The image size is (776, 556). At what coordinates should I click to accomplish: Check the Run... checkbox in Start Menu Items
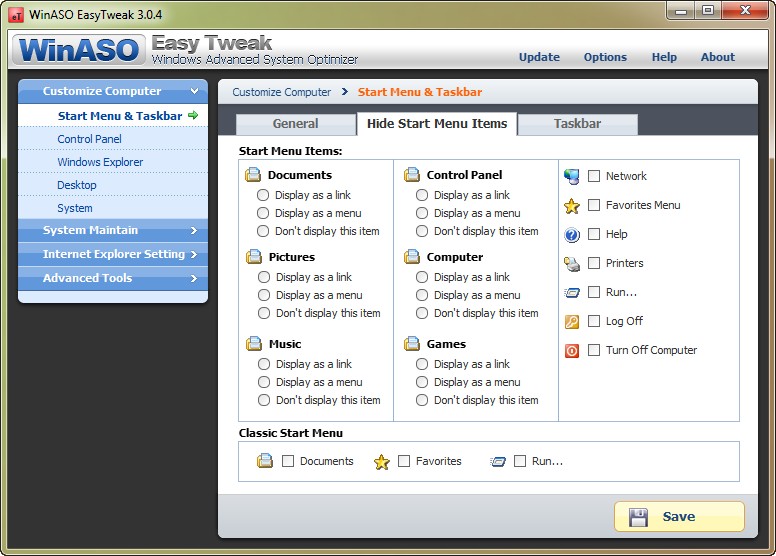coord(594,292)
